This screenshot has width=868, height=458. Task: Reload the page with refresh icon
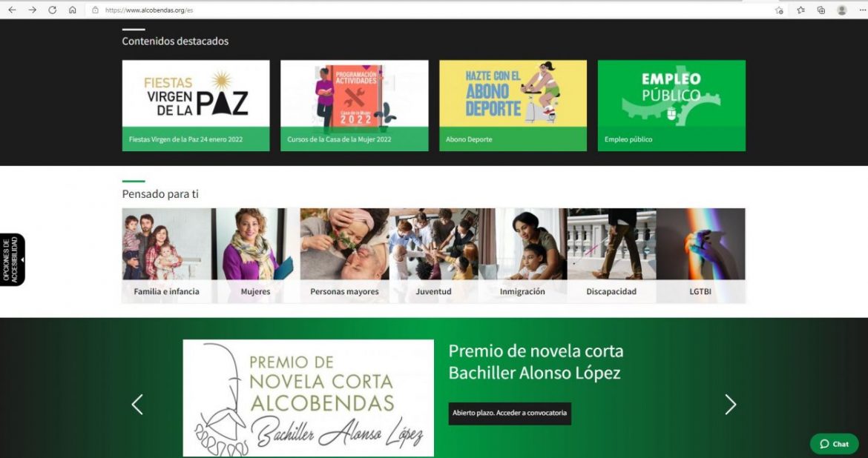[x=52, y=10]
